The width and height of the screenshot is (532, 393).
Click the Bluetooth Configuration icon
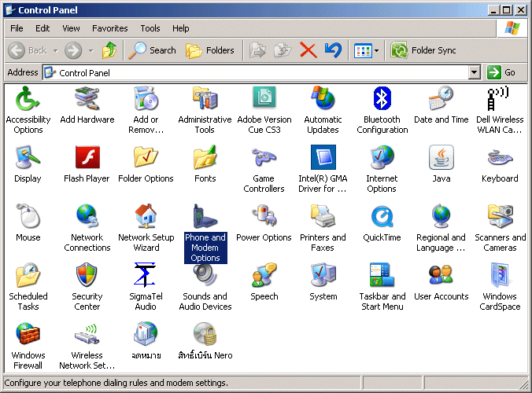[x=382, y=98]
